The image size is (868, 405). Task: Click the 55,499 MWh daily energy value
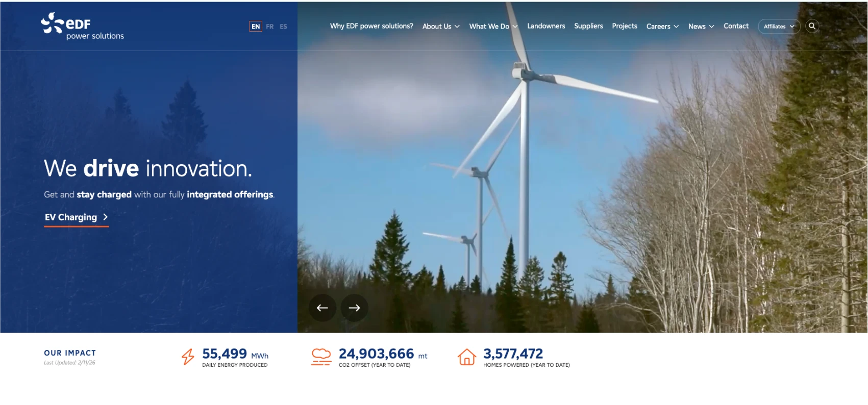tap(235, 354)
